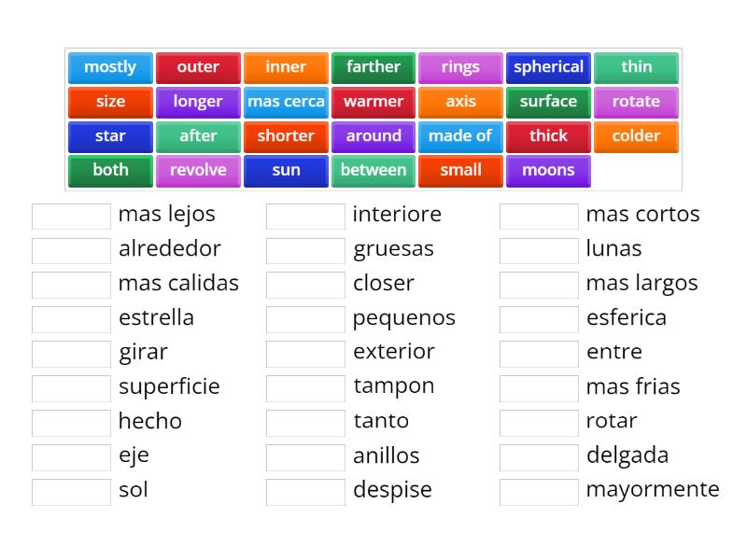Click the answer box beside 'anillos'
Viewport: 747px width, 560px height.
click(x=305, y=456)
